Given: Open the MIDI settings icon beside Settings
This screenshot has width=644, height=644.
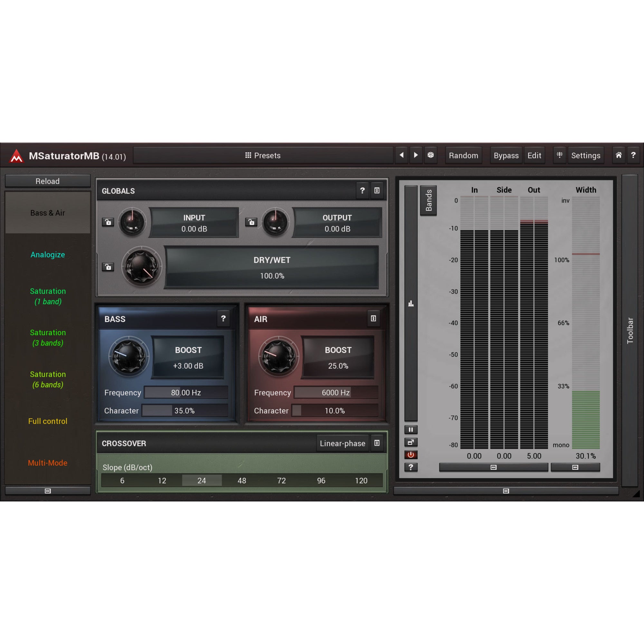Looking at the screenshot, I should [559, 155].
